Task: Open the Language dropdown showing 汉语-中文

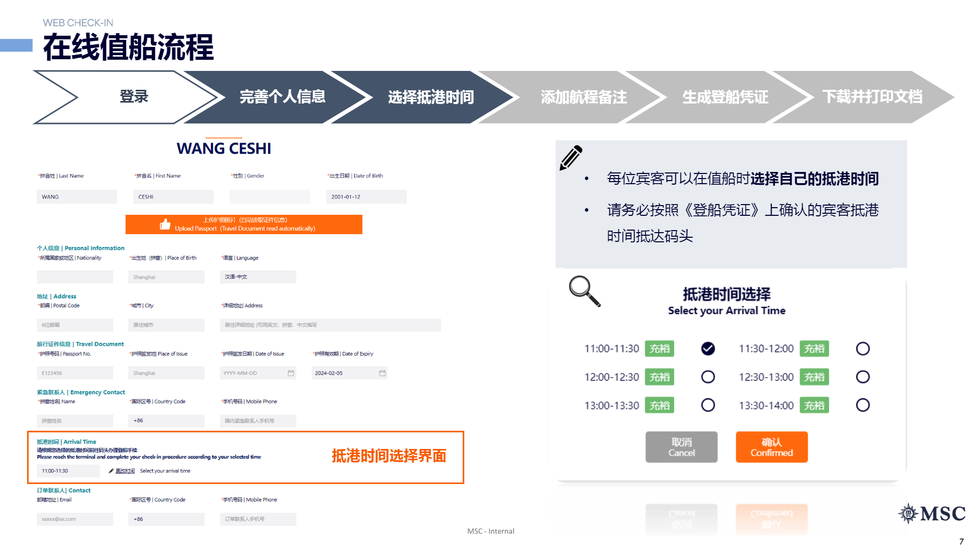Action: point(258,277)
